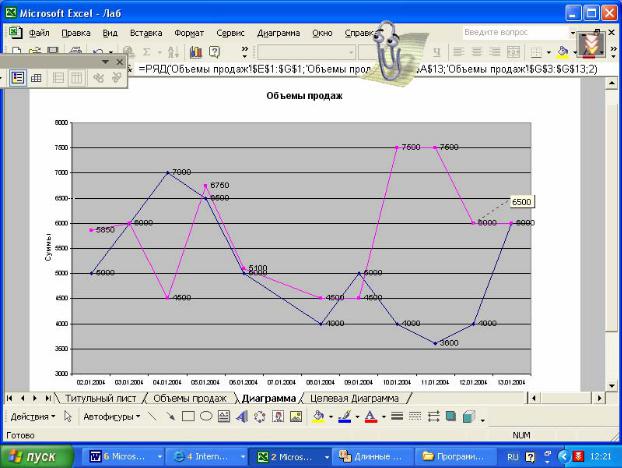This screenshot has height=468, width=622.
Task: Toggle the chart legend button
Action: [18, 77]
